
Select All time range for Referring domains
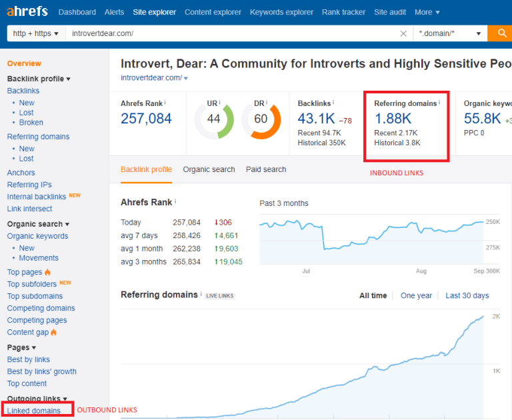(373, 295)
